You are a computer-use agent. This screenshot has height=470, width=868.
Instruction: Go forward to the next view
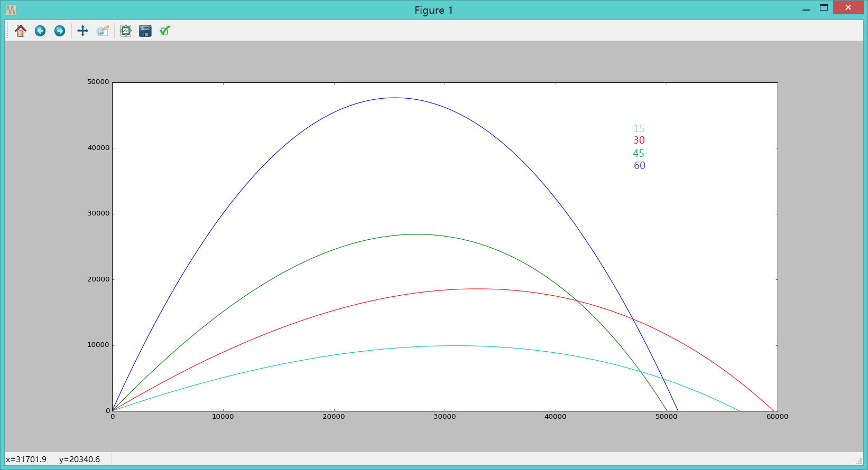(60, 31)
